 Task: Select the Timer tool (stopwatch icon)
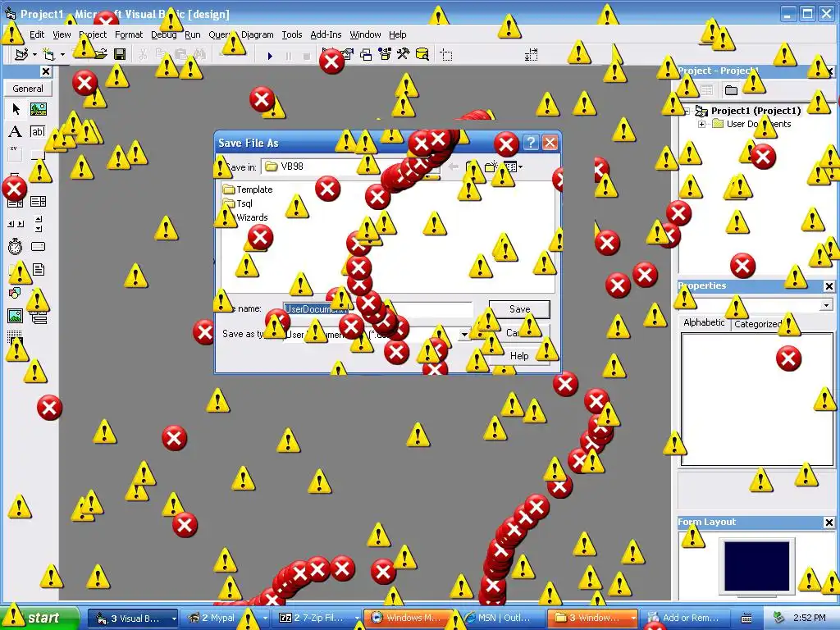coord(16,246)
